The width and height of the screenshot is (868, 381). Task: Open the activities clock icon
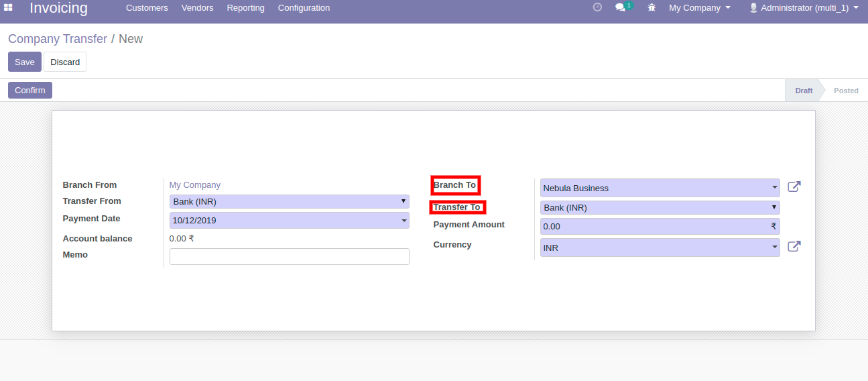pyautogui.click(x=597, y=7)
